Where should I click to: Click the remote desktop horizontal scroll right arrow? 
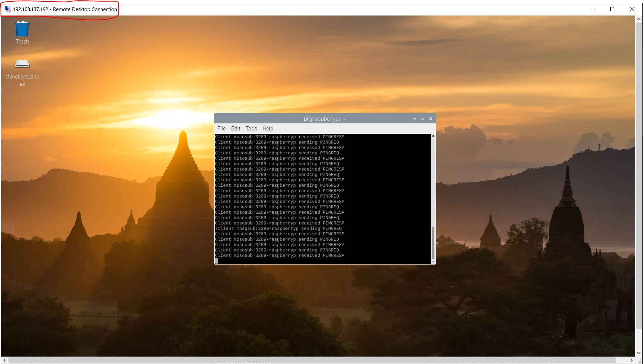632,360
